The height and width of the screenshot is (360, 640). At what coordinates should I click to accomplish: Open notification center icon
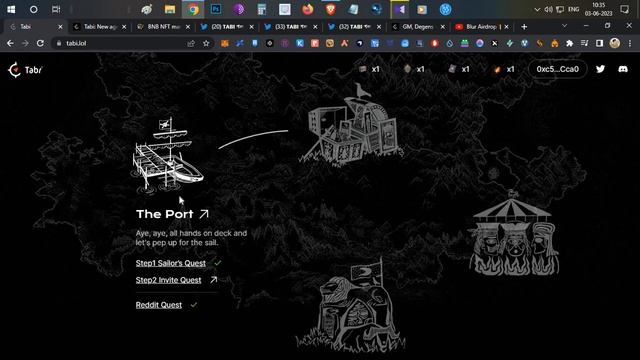(x=624, y=9)
